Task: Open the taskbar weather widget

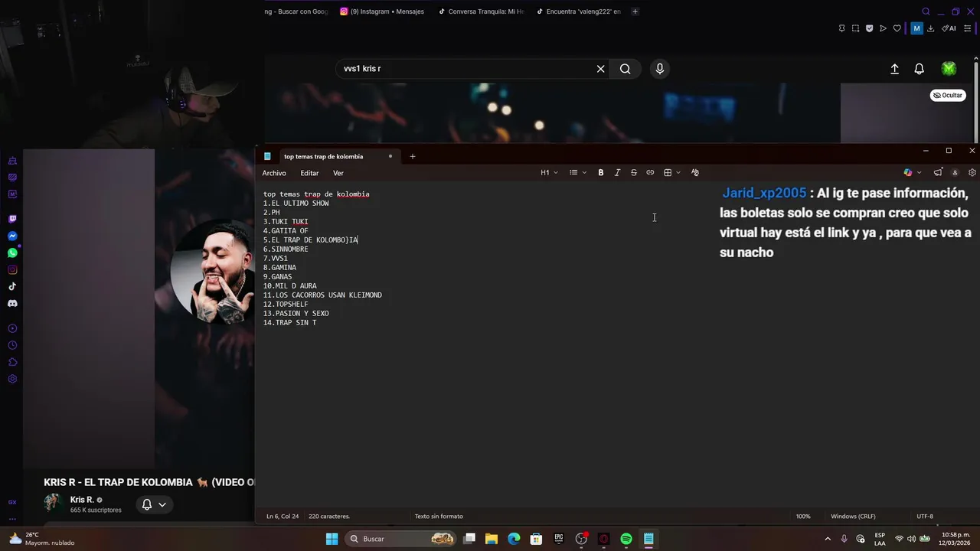Action: pyautogui.click(x=43, y=539)
